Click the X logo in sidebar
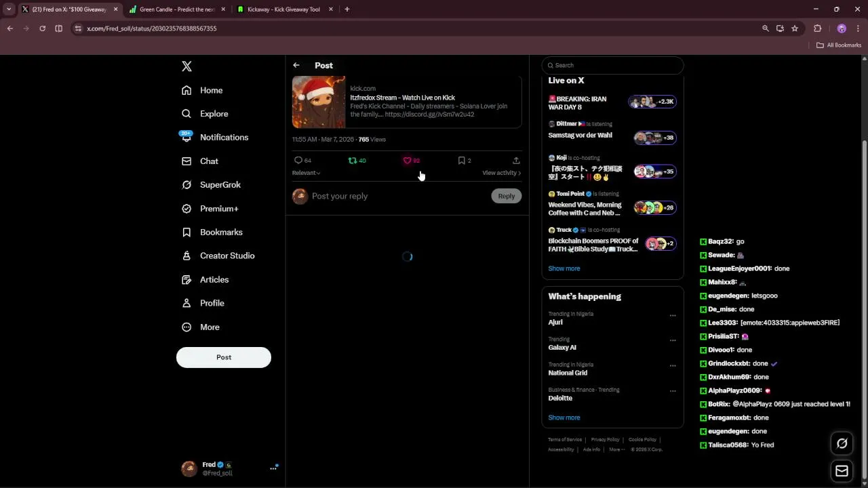Viewport: 868px width, 488px height. (186, 66)
